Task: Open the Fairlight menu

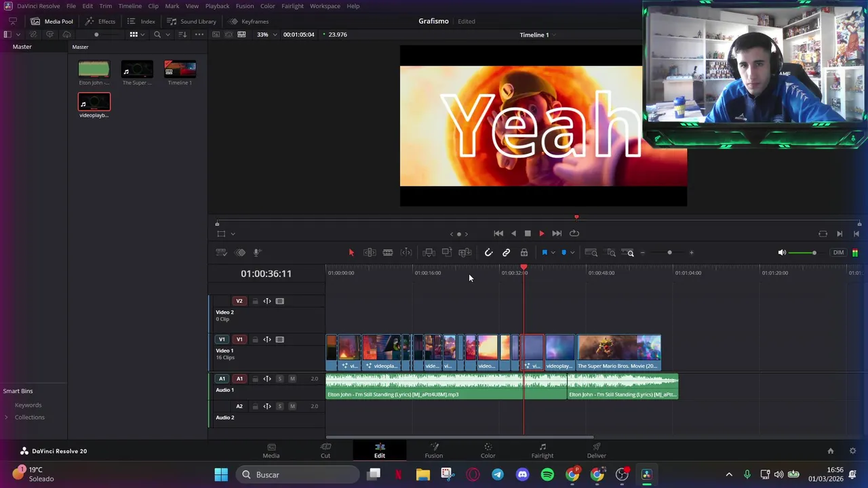Action: (x=292, y=6)
